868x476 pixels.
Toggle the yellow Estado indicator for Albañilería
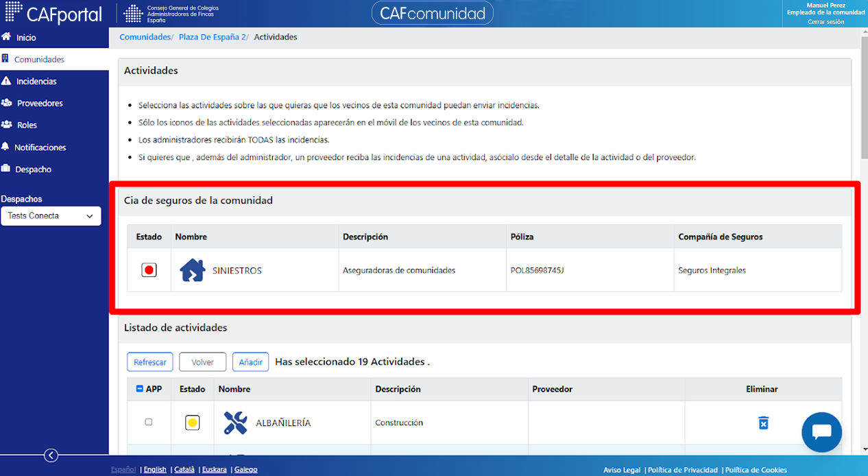(193, 423)
